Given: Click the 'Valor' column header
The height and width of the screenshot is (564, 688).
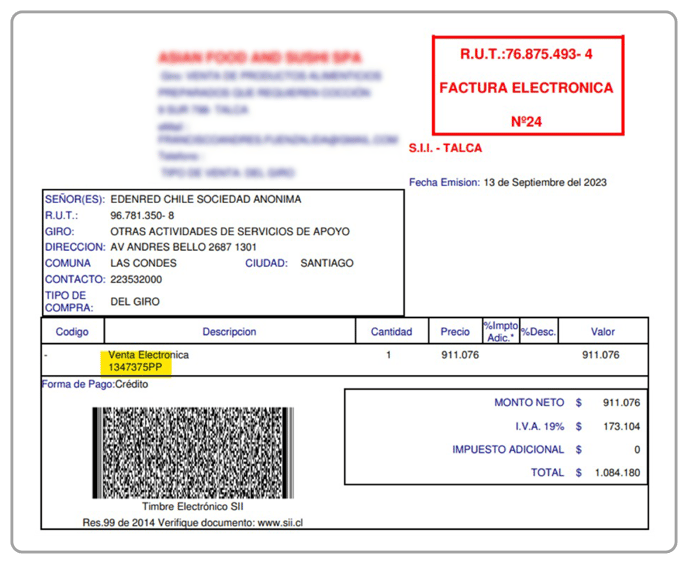Looking at the screenshot, I should pos(603,332).
